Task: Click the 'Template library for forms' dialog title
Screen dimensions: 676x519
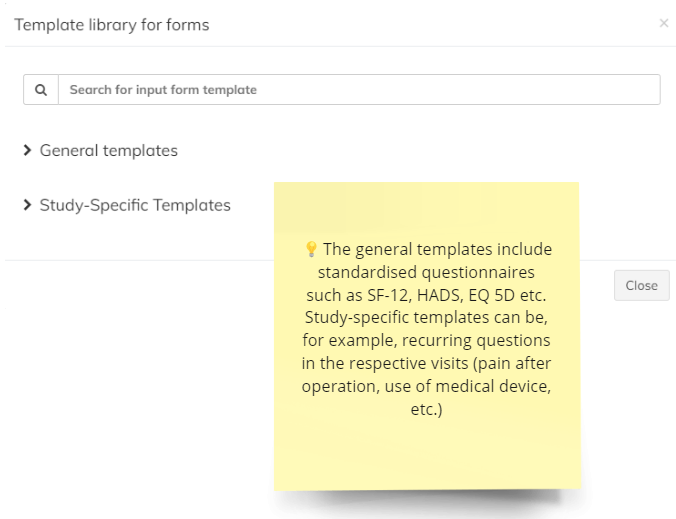Action: pyautogui.click(x=112, y=25)
